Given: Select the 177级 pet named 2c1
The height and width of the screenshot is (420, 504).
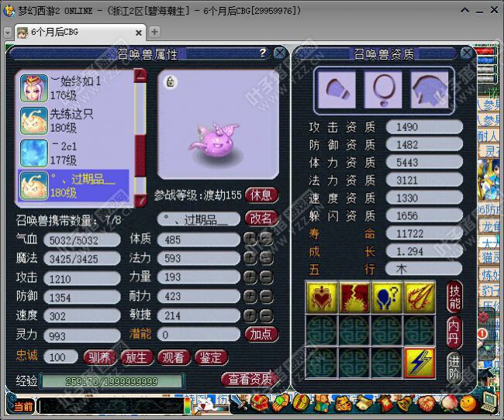Looking at the screenshot, I should click(x=74, y=153).
